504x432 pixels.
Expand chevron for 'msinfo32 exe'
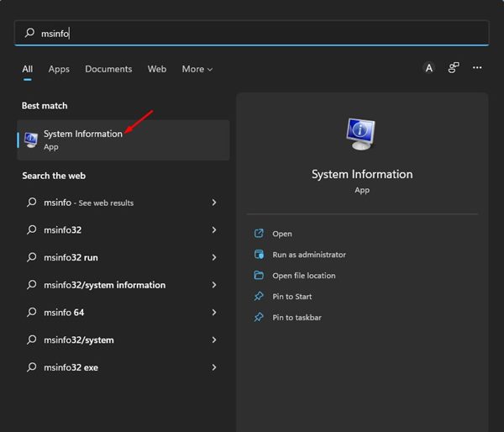tap(214, 367)
